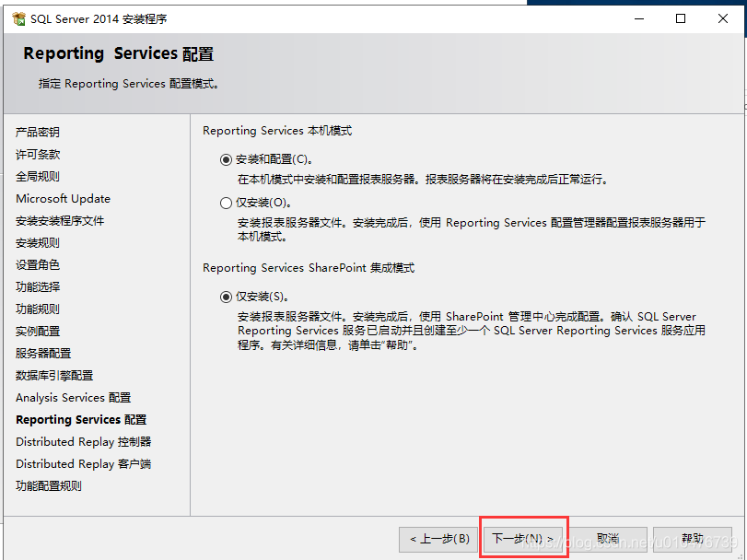Go to the 许可条款 step

click(x=38, y=155)
